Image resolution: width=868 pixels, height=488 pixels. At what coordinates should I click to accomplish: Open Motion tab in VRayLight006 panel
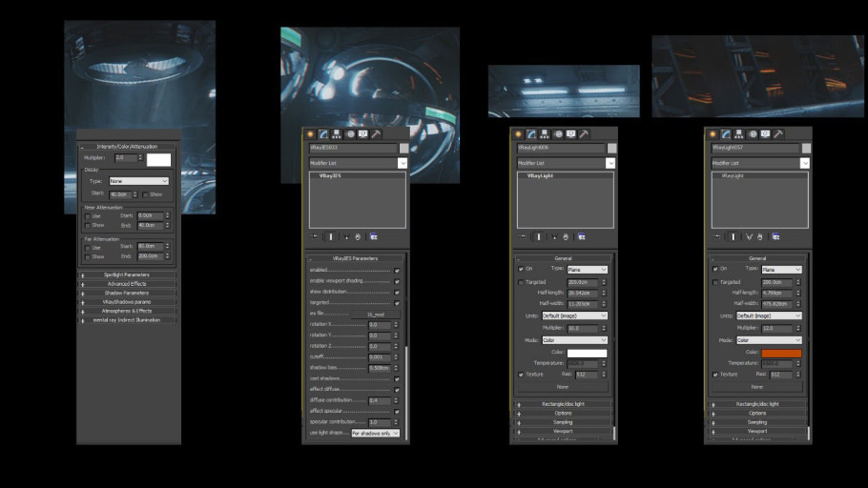click(558, 133)
